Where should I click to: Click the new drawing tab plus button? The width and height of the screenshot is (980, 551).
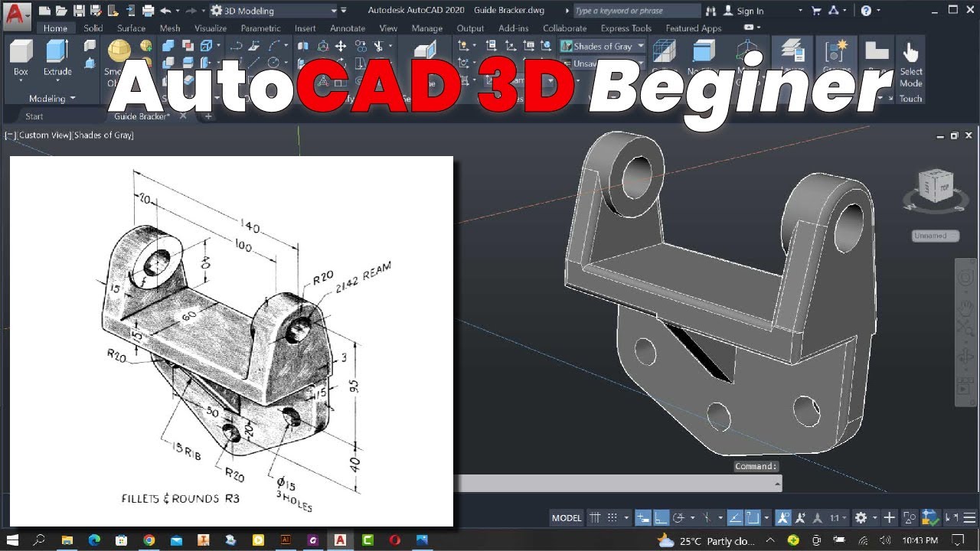[208, 116]
